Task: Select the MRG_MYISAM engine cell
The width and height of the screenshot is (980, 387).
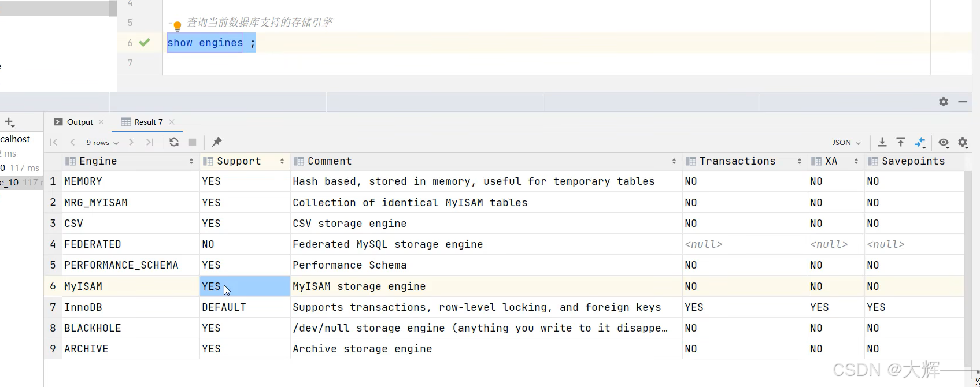Action: pos(131,203)
